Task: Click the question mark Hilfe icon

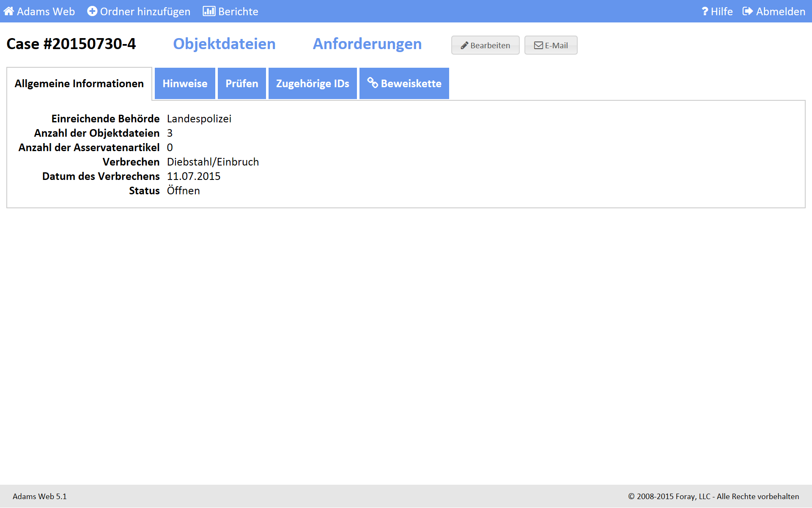Action: tap(705, 11)
